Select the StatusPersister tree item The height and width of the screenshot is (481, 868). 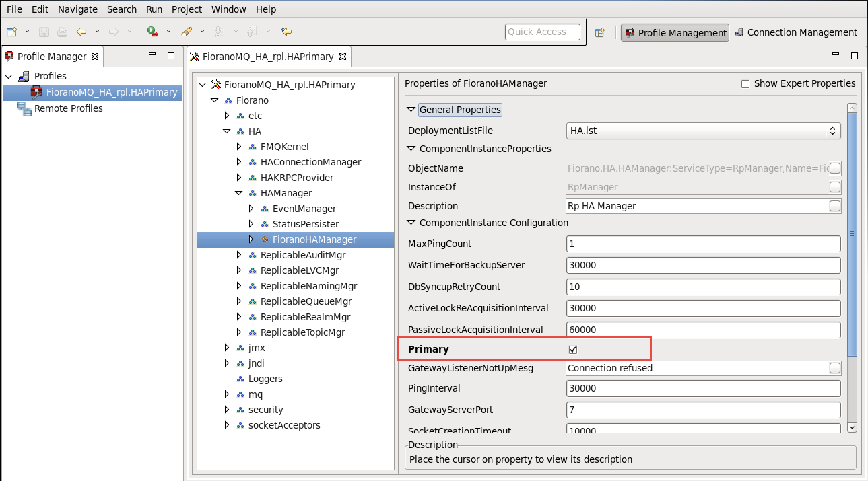(x=306, y=224)
